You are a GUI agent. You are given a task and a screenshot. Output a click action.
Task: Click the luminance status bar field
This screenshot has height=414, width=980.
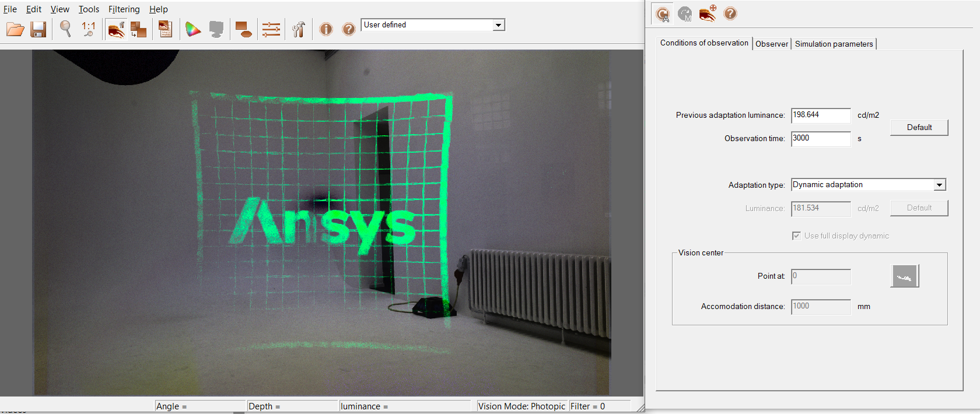click(x=405, y=406)
